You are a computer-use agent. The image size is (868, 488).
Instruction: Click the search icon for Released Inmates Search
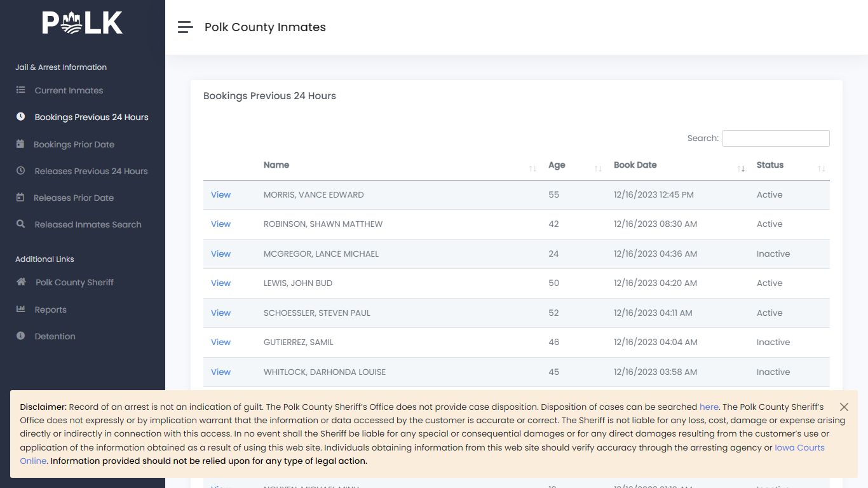click(21, 224)
